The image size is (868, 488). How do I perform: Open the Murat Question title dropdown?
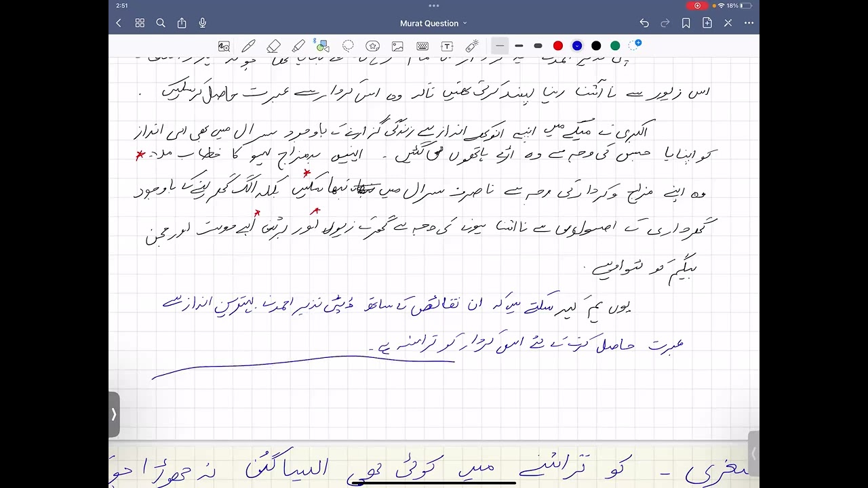pos(433,23)
